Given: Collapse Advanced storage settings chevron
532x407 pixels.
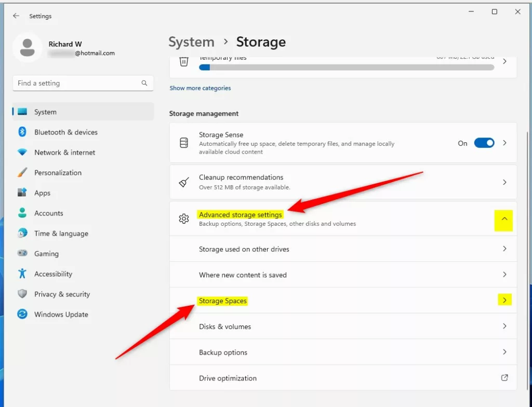Looking at the screenshot, I should point(504,219).
